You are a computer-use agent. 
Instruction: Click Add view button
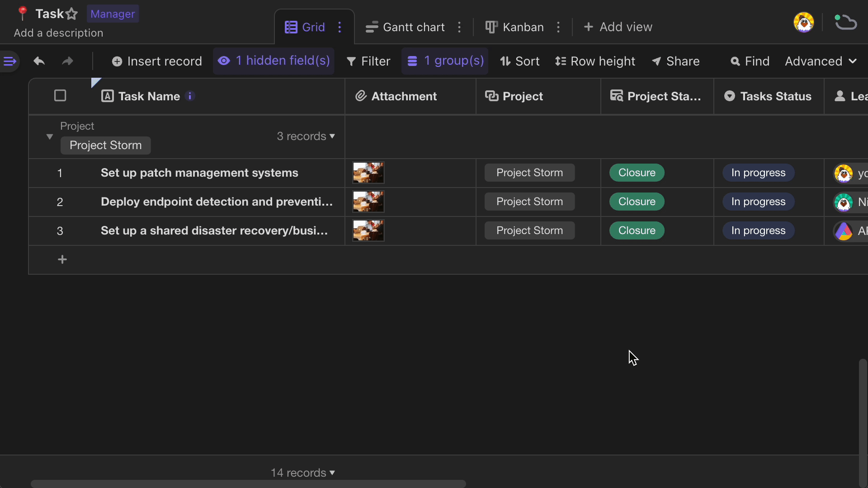(618, 27)
